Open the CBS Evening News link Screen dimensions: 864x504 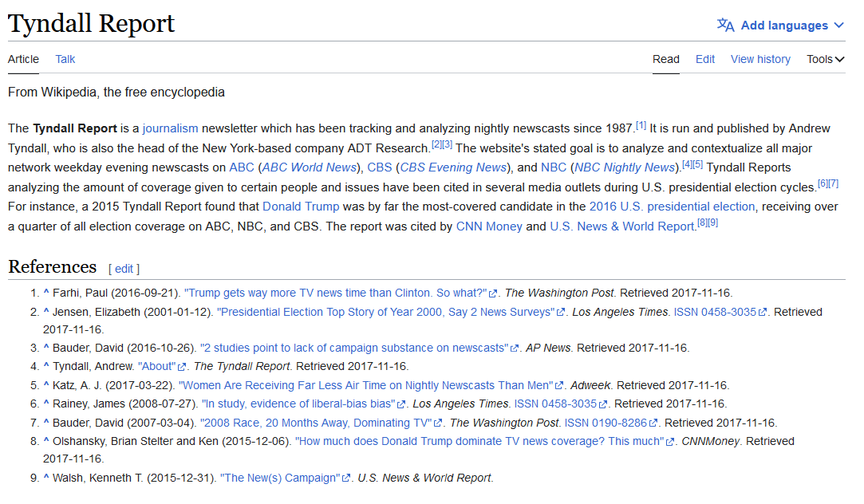click(x=453, y=167)
